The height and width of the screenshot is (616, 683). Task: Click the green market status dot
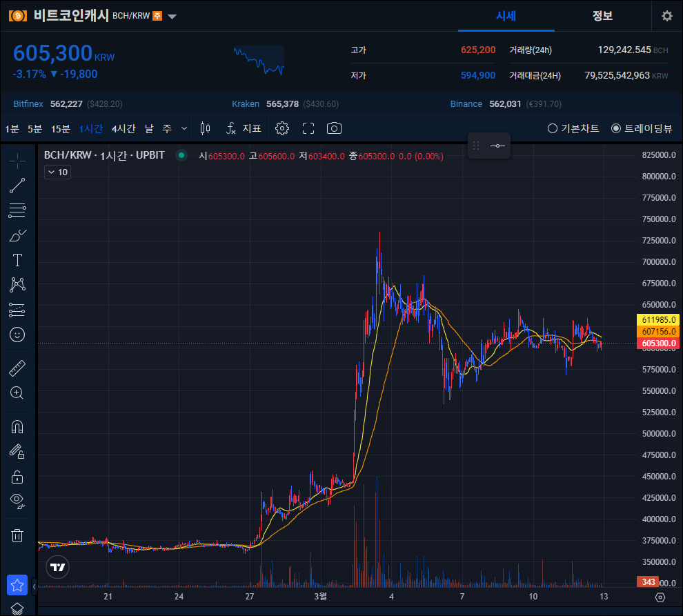click(181, 155)
